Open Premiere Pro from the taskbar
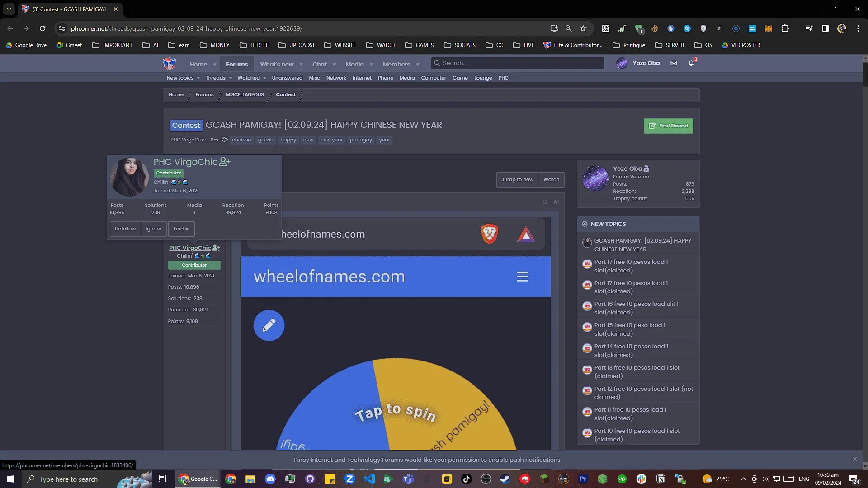 [x=583, y=479]
